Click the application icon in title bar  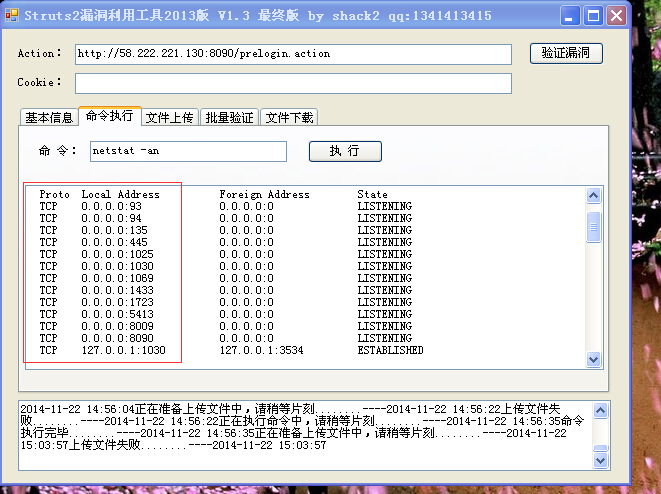[12, 16]
